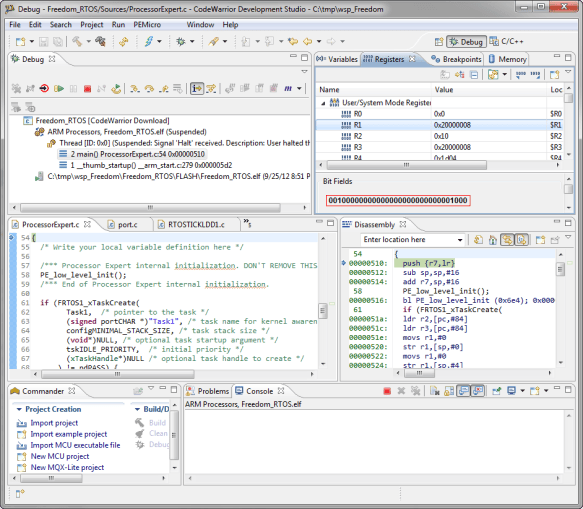Viewport: 583px width, 509px height.
Task: Click the editor vertical scrollbar thumb
Action: 323,311
